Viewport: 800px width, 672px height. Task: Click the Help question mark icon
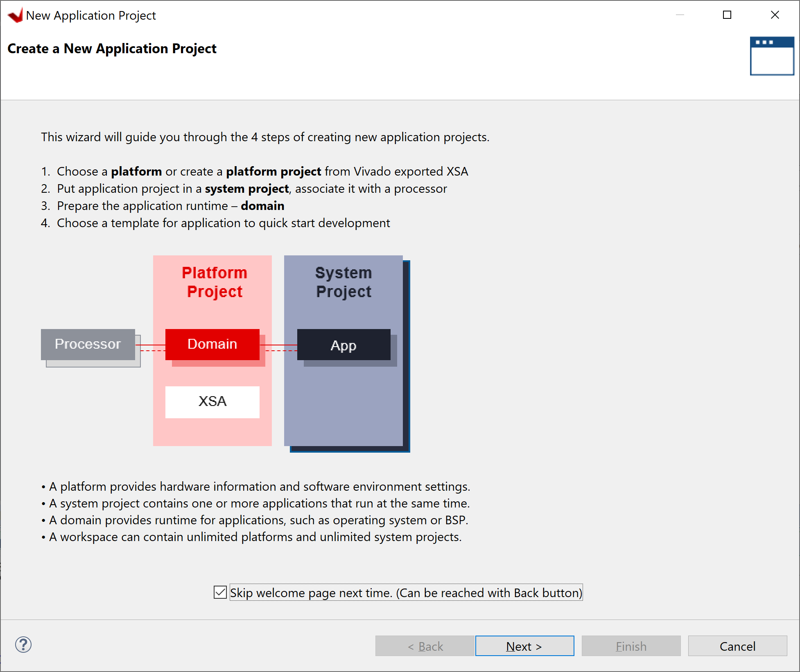[23, 645]
